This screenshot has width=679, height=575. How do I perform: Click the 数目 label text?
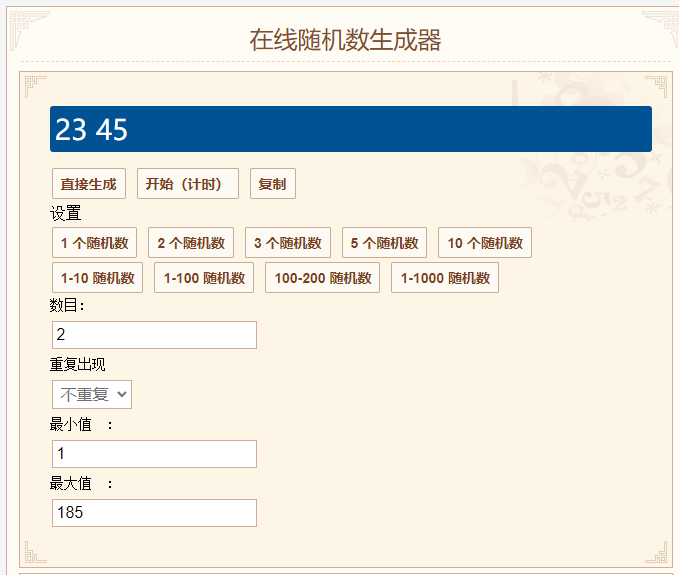[x=67, y=305]
